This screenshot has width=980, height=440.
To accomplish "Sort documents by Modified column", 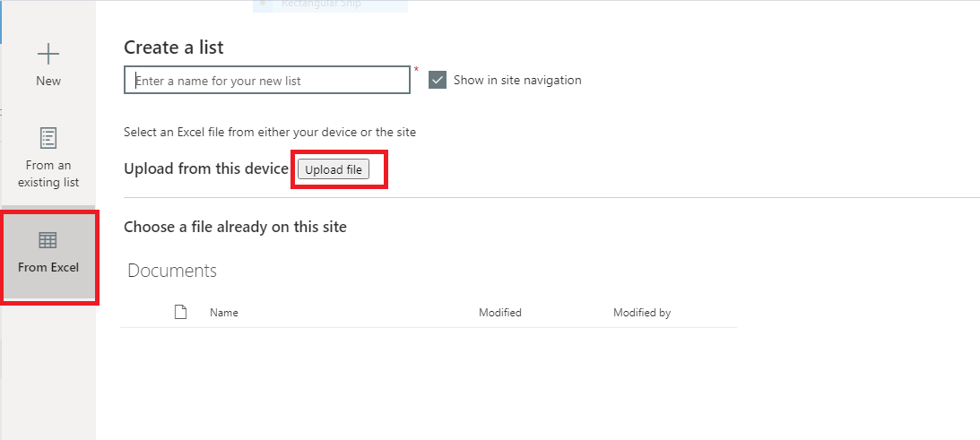I will [x=500, y=313].
